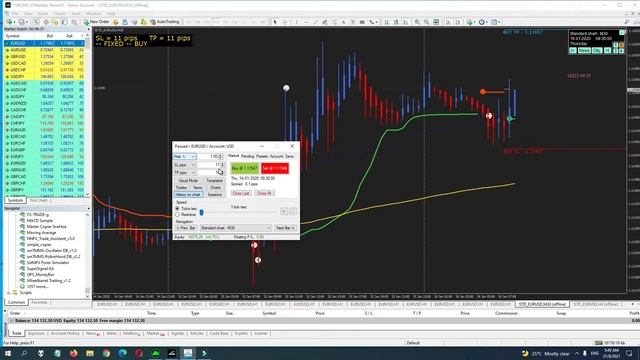Toggle History on chart button
The image size is (640, 360).
click(x=188, y=195)
